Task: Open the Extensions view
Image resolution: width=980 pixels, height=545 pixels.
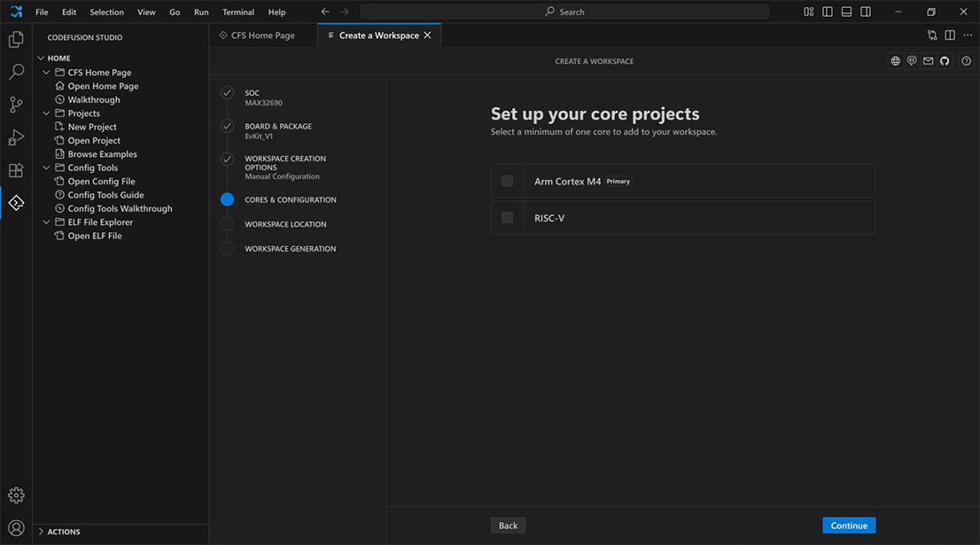Action: (x=16, y=170)
